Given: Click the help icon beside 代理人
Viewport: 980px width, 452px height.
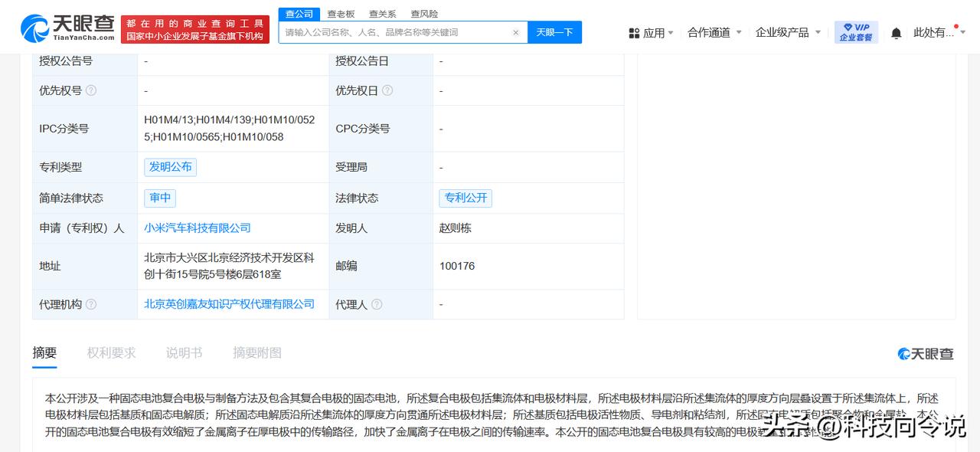Looking at the screenshot, I should coord(377,304).
